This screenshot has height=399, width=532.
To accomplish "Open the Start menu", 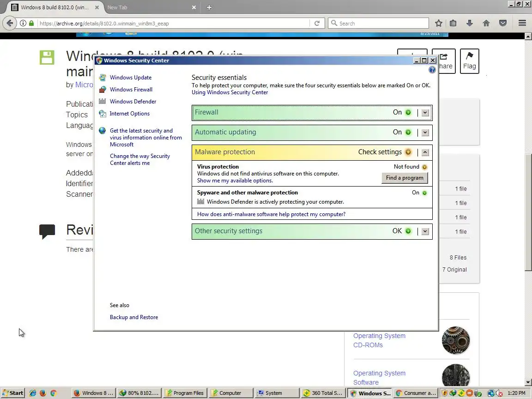I will [12, 393].
